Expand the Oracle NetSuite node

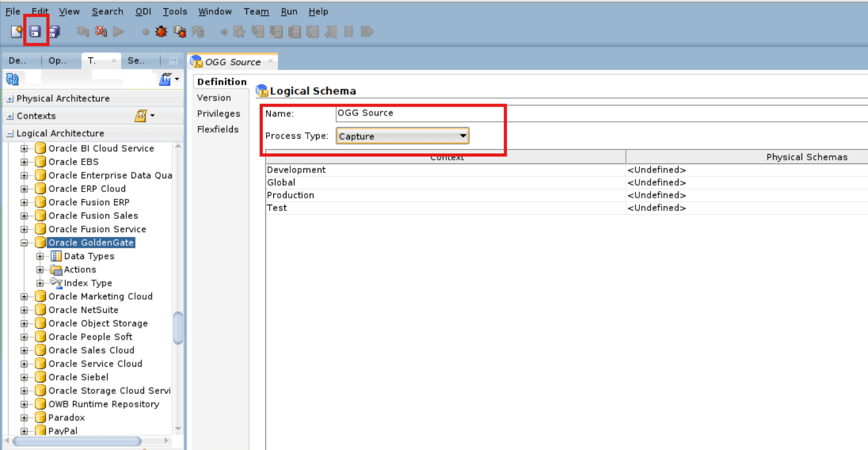(x=24, y=310)
